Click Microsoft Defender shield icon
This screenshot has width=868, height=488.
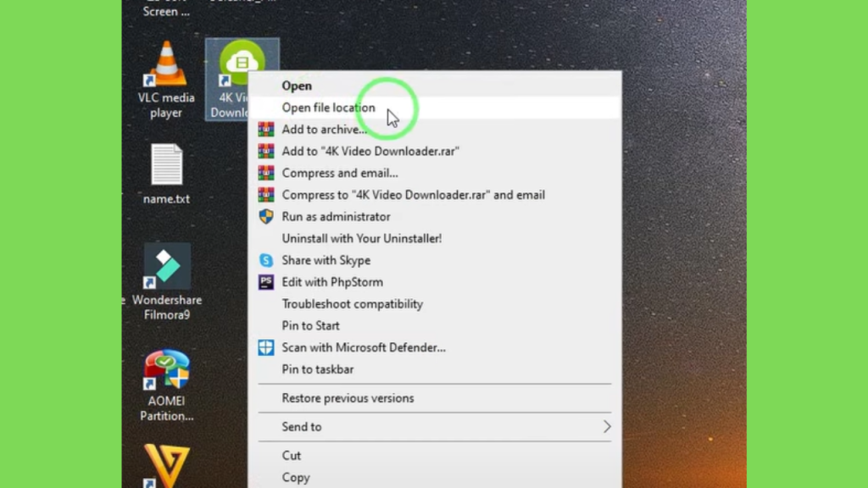266,347
